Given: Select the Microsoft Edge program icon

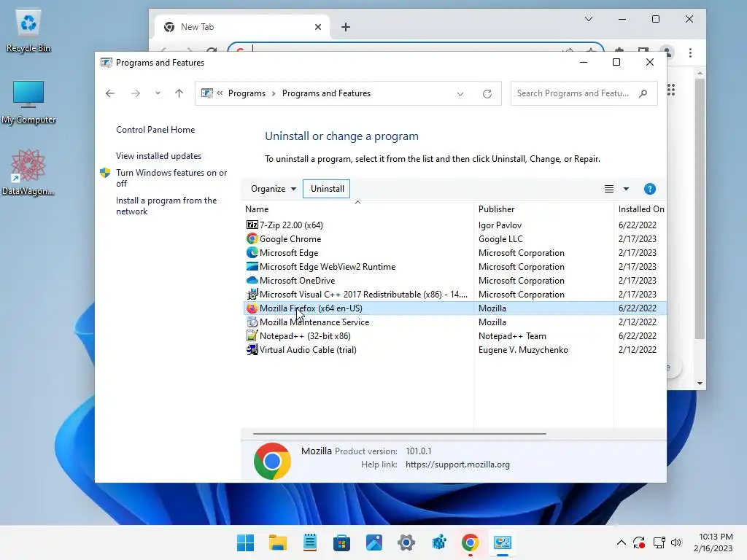Looking at the screenshot, I should click(252, 252).
